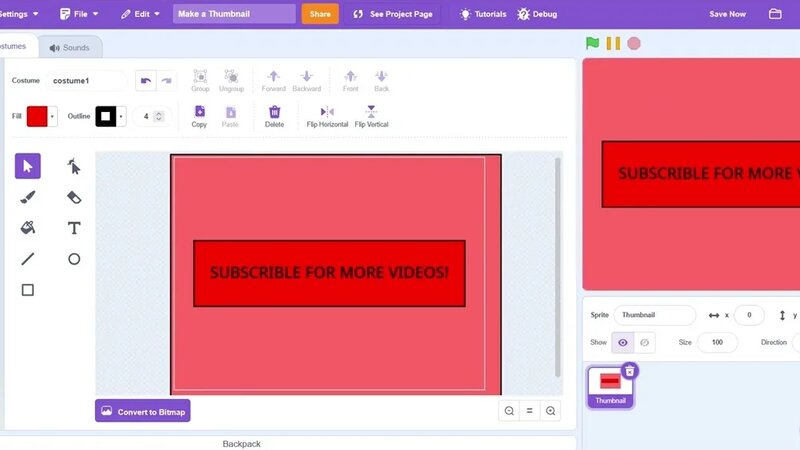Open the File menu

79,14
